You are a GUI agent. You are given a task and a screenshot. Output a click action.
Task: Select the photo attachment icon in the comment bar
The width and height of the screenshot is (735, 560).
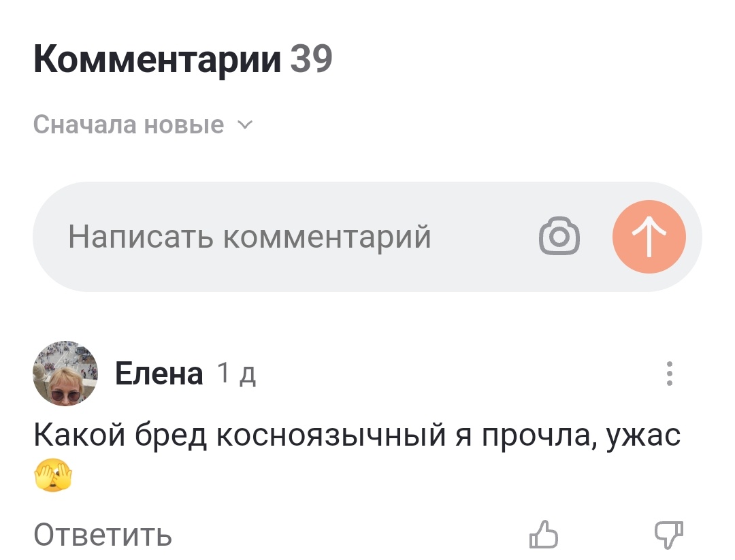coord(558,236)
